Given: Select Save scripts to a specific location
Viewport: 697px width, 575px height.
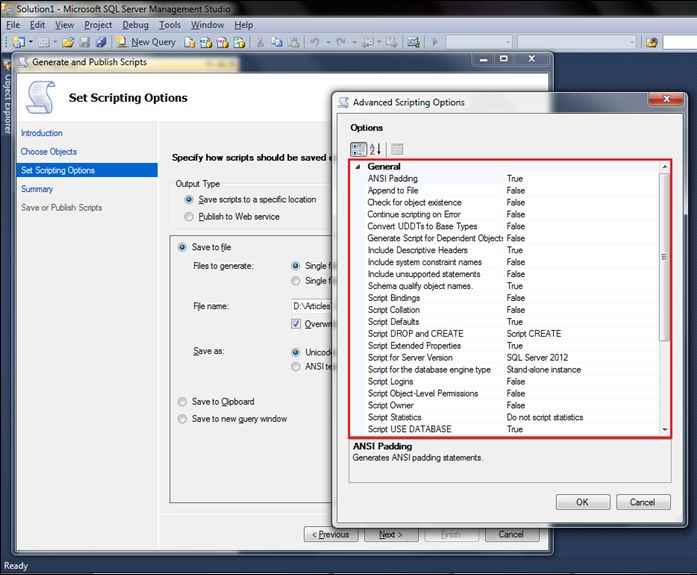Looking at the screenshot, I should pyautogui.click(x=189, y=200).
